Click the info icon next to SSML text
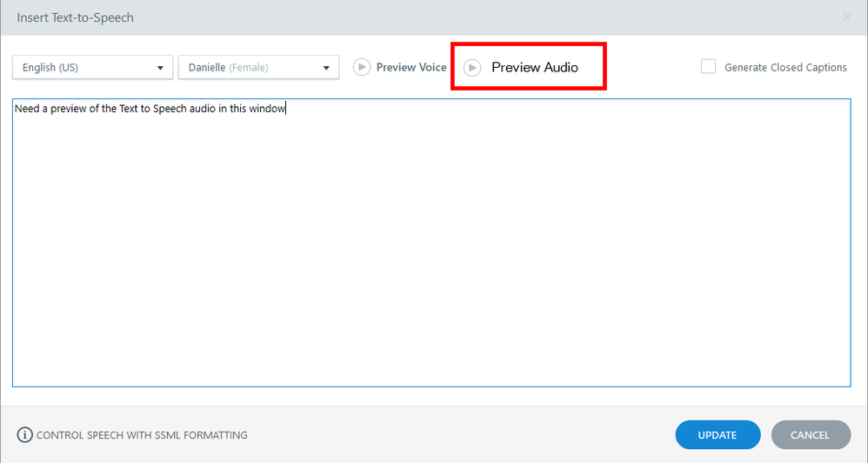 tap(25, 435)
